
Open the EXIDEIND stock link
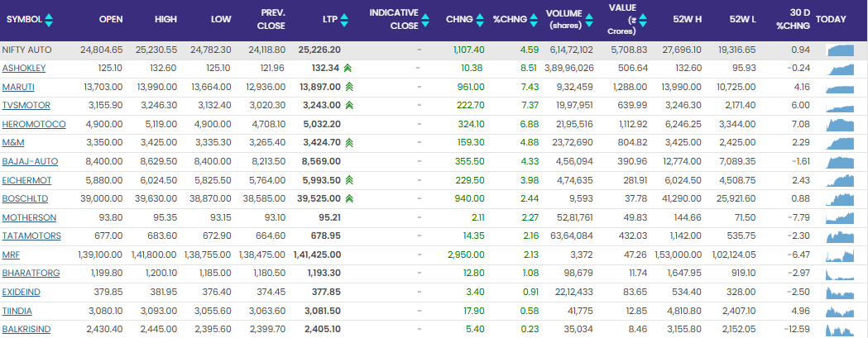(x=21, y=292)
